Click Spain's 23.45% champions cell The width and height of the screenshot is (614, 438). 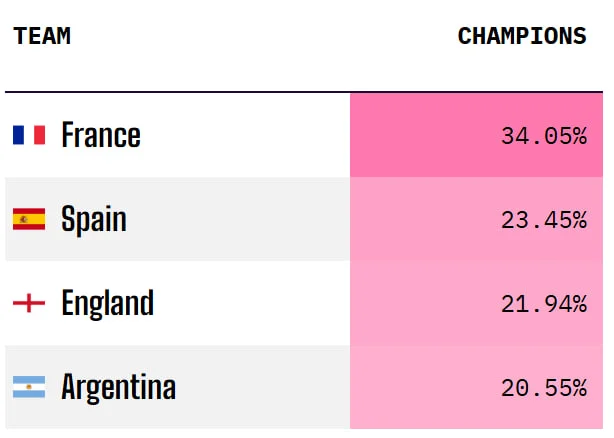click(x=476, y=219)
